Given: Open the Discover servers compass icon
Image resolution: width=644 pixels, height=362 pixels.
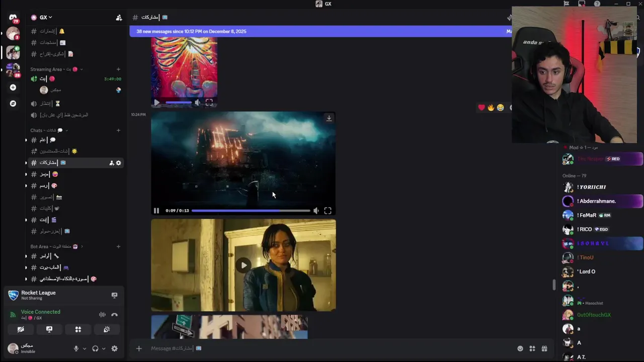Looking at the screenshot, I should 13,104.
